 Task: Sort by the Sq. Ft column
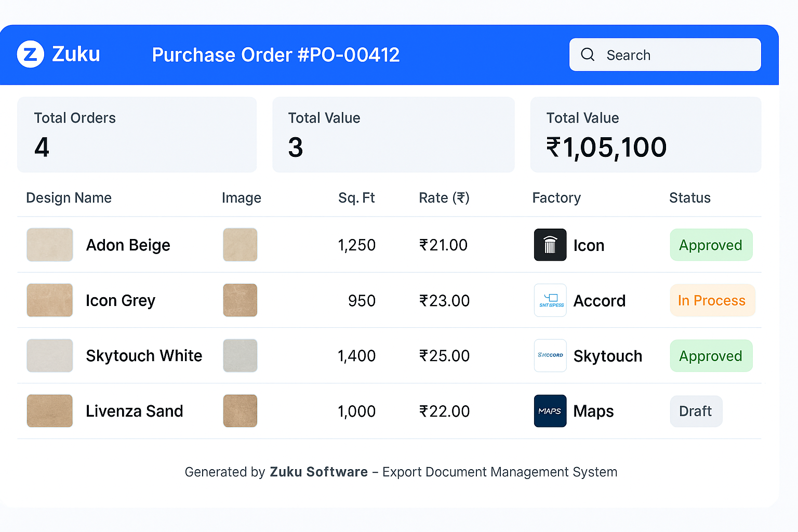pos(356,198)
